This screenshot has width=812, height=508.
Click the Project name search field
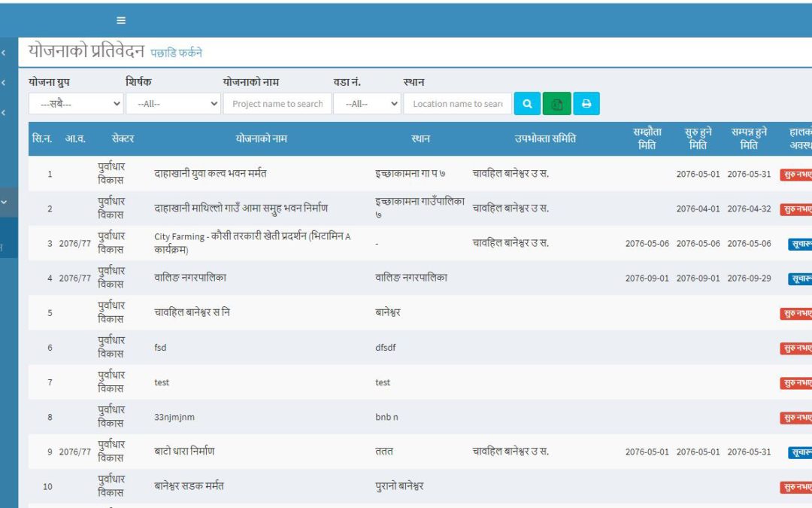[x=277, y=103]
